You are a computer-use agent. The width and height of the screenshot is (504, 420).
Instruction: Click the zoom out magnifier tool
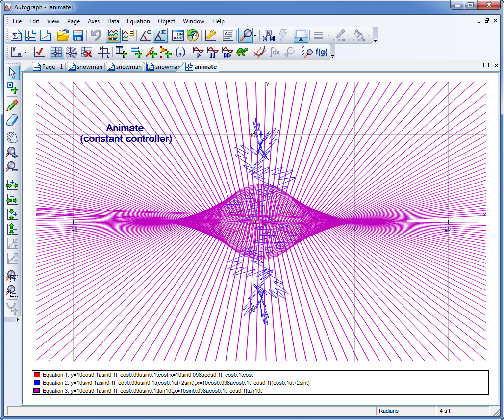[x=12, y=167]
